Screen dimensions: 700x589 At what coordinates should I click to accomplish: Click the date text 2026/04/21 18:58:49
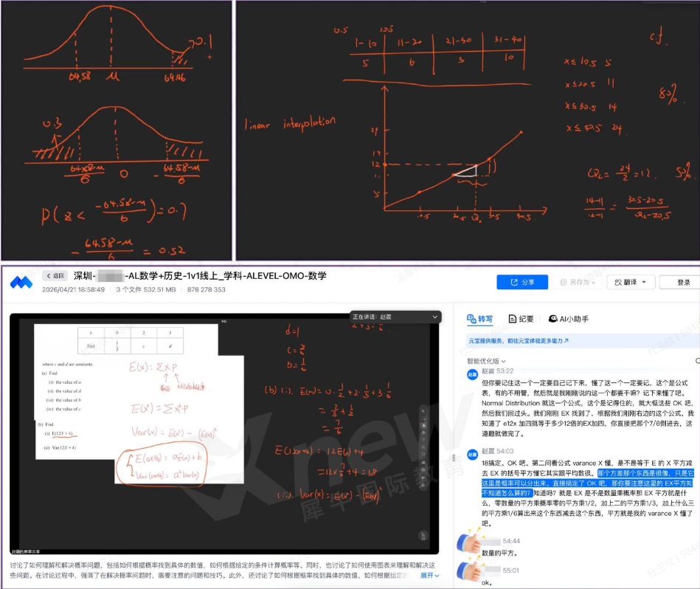pyautogui.click(x=73, y=289)
